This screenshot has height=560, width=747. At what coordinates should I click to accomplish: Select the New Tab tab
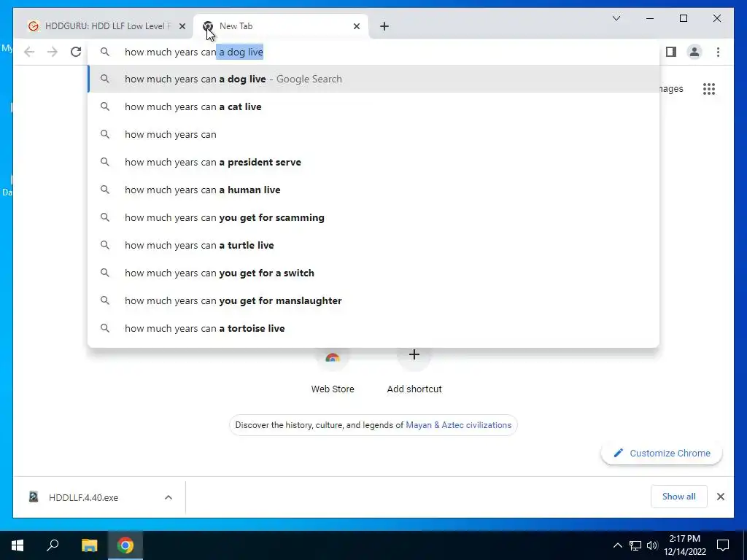point(281,26)
